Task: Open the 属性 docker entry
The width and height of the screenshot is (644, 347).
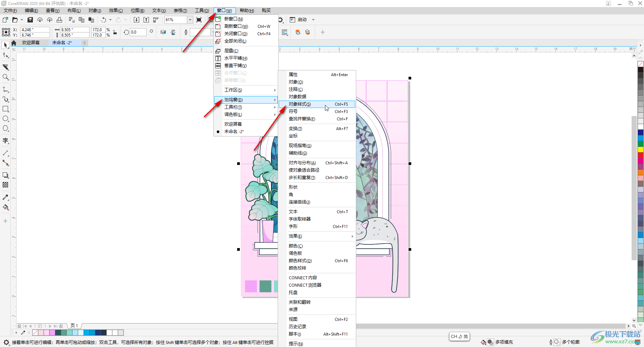Action: pyautogui.click(x=317, y=74)
